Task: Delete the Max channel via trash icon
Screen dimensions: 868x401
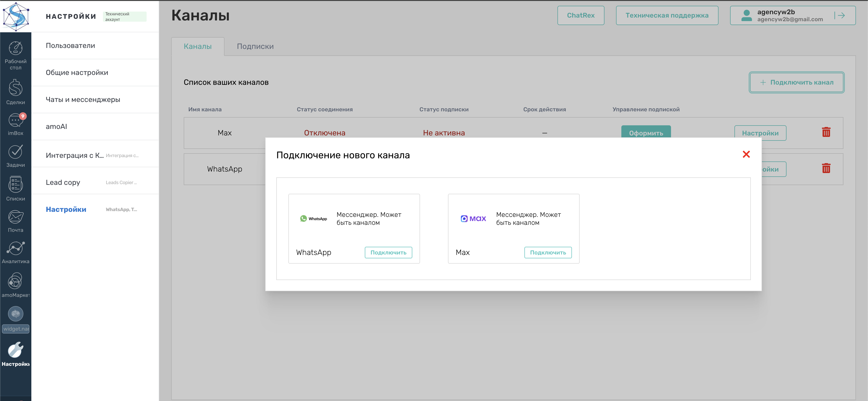Action: pyautogui.click(x=826, y=132)
